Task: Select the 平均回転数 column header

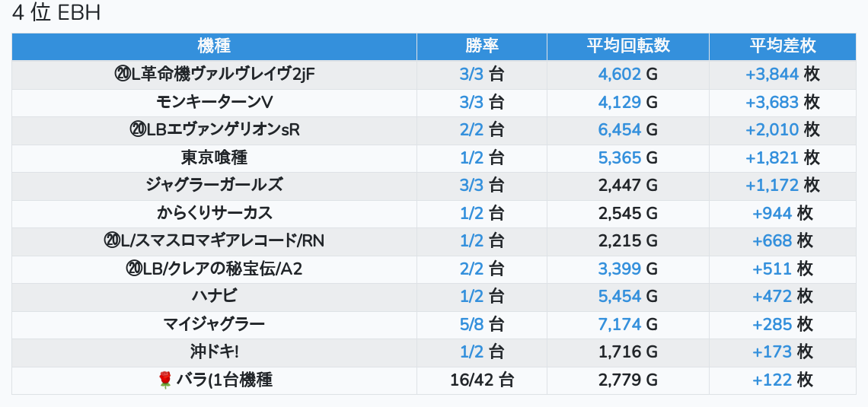Action: pyautogui.click(x=627, y=46)
